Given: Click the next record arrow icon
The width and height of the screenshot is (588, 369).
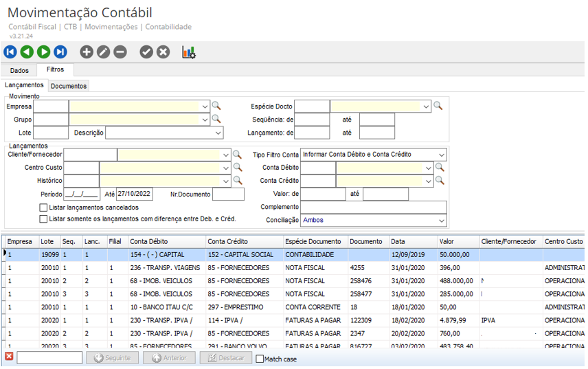Looking at the screenshot, I should [x=43, y=52].
